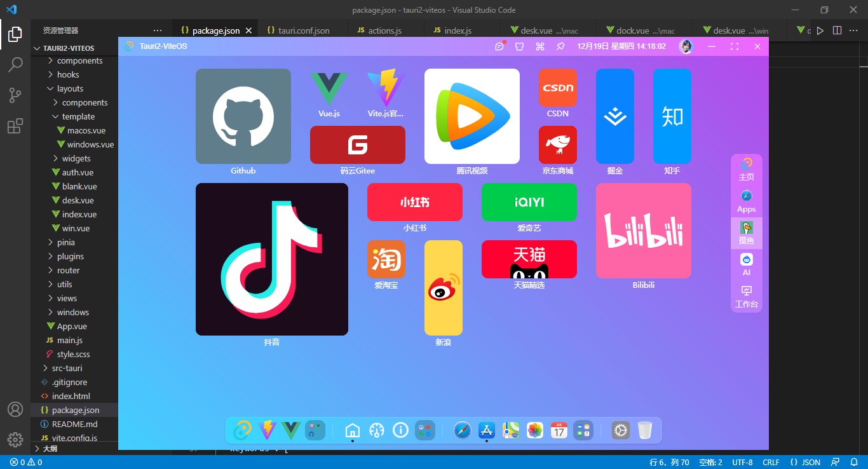Viewport: 868px width, 469px height.
Task: Open the 码云Gitee tile
Action: click(358, 145)
